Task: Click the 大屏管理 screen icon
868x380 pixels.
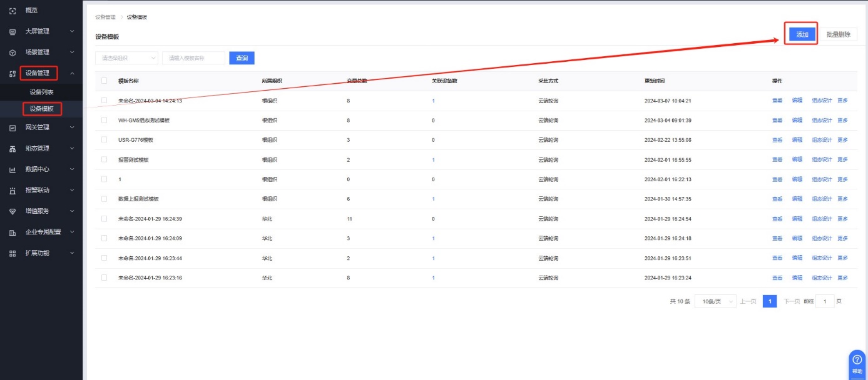Action: click(x=13, y=31)
